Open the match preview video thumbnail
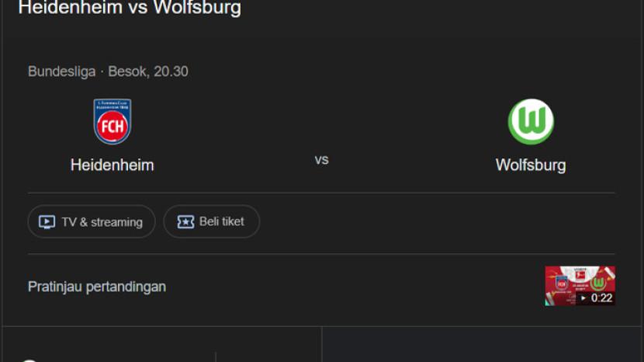Viewport: 644px width, 362px height. pyautogui.click(x=580, y=286)
